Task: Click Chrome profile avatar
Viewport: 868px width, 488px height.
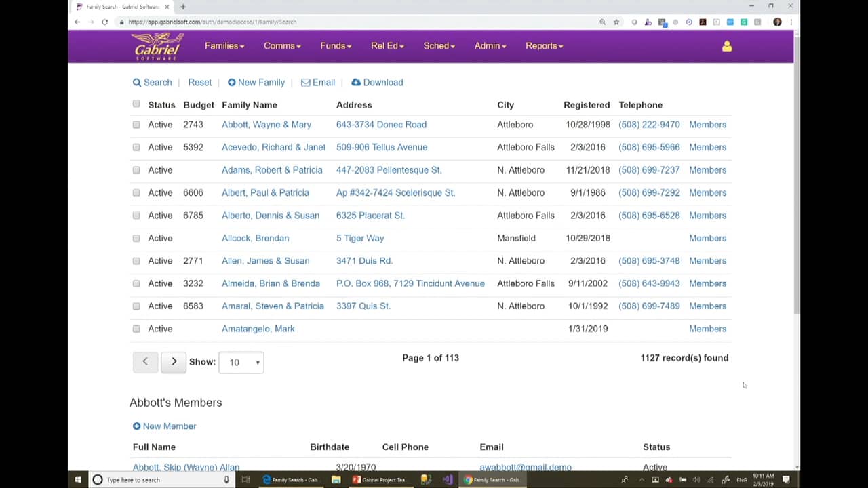Action: (777, 22)
